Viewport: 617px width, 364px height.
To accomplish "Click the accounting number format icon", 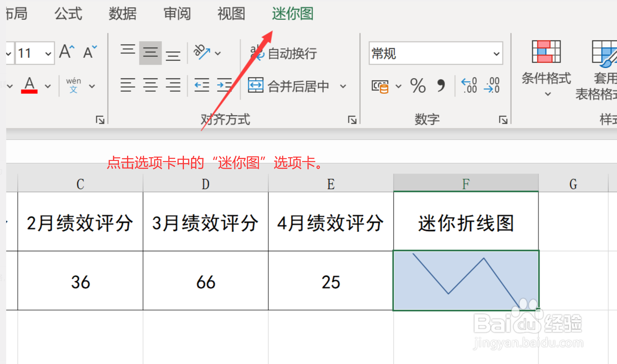I will click(380, 86).
